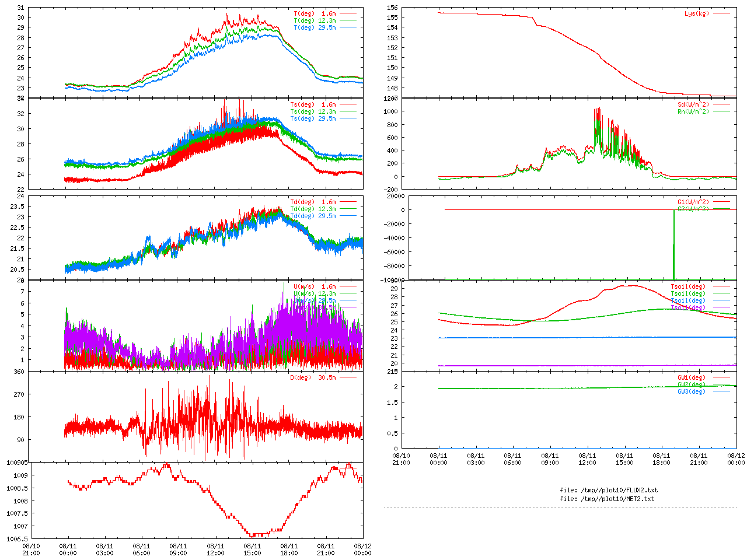Click the green G2 downward spike

click(x=674, y=245)
